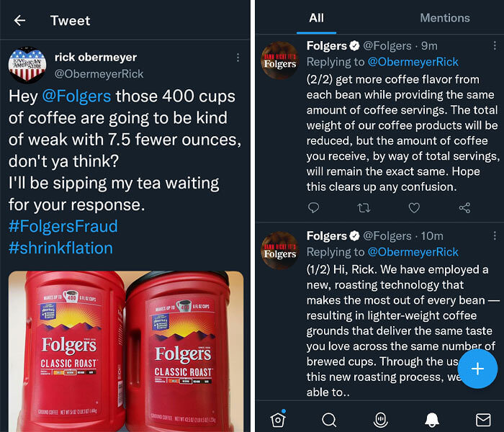This screenshot has height=432, width=504.
Task: Like the Folgers (2/2) tweet
Action: pyautogui.click(x=414, y=208)
